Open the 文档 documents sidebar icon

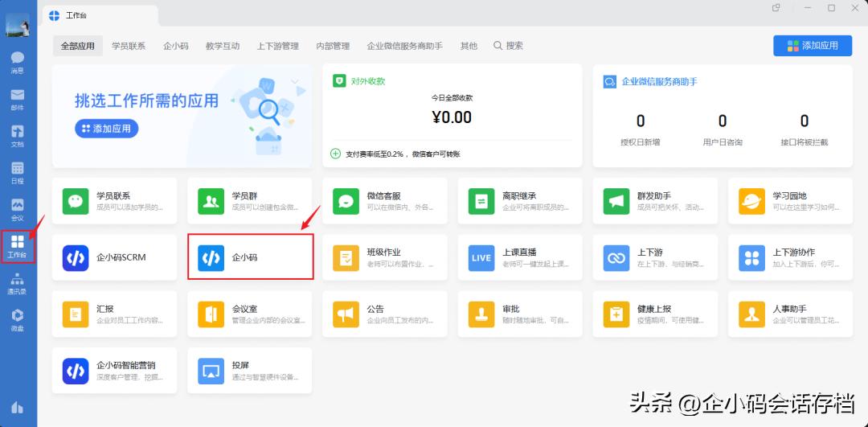[18, 136]
